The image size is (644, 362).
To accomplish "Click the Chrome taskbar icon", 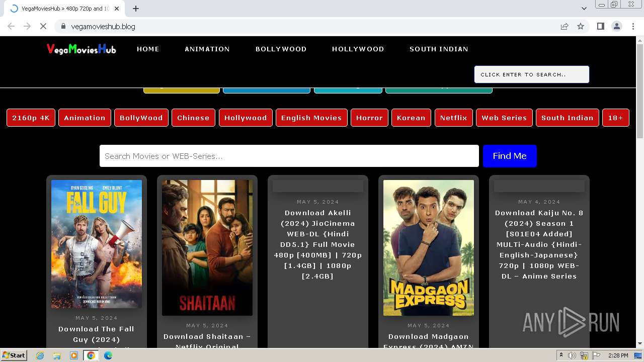I will pyautogui.click(x=91, y=355).
